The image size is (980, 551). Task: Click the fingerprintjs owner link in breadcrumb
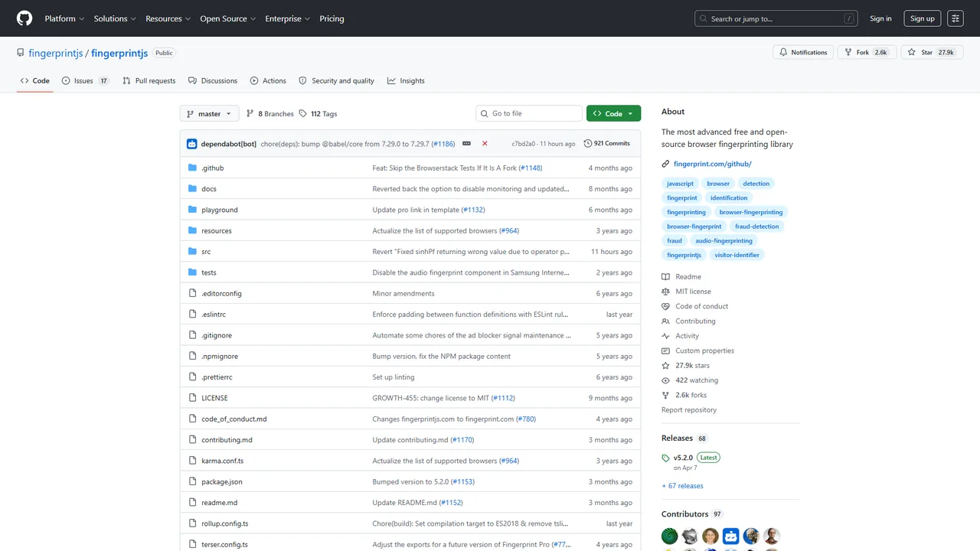(x=56, y=53)
